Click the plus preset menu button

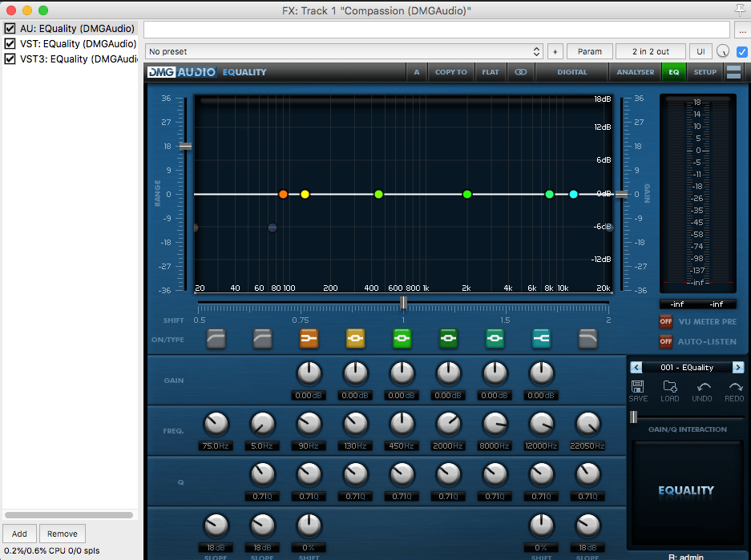point(555,51)
